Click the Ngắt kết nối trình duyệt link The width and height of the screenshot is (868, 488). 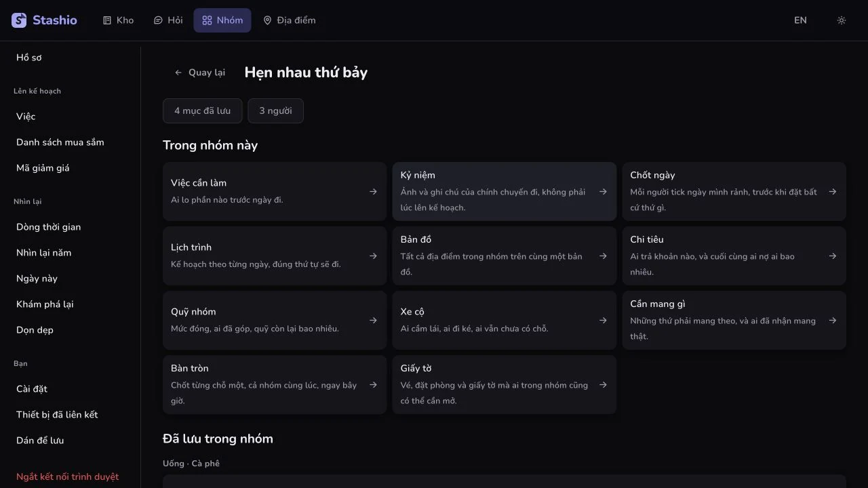[x=68, y=476]
